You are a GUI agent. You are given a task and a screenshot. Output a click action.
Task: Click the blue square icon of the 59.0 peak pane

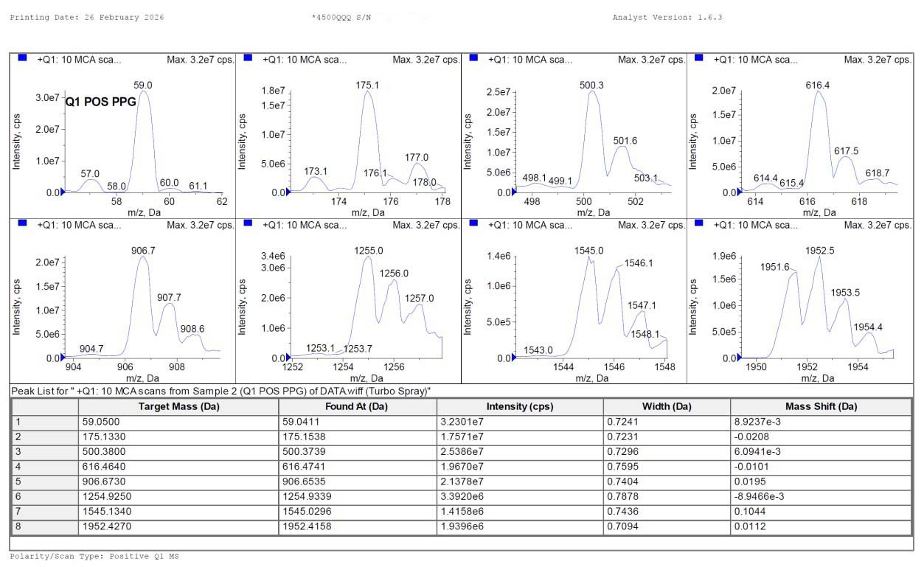(23, 58)
